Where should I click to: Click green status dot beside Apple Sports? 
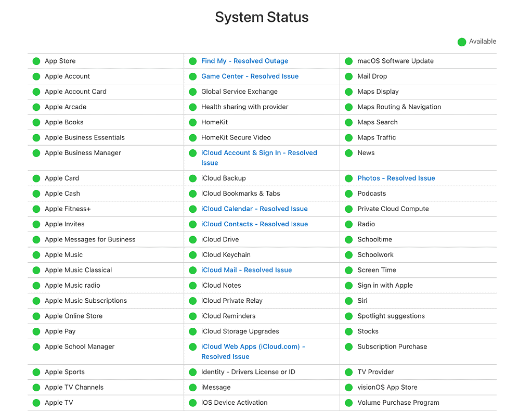(36, 373)
